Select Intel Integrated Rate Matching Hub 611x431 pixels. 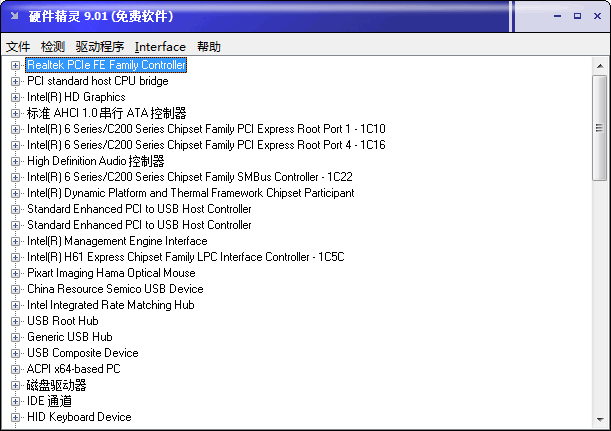point(110,305)
